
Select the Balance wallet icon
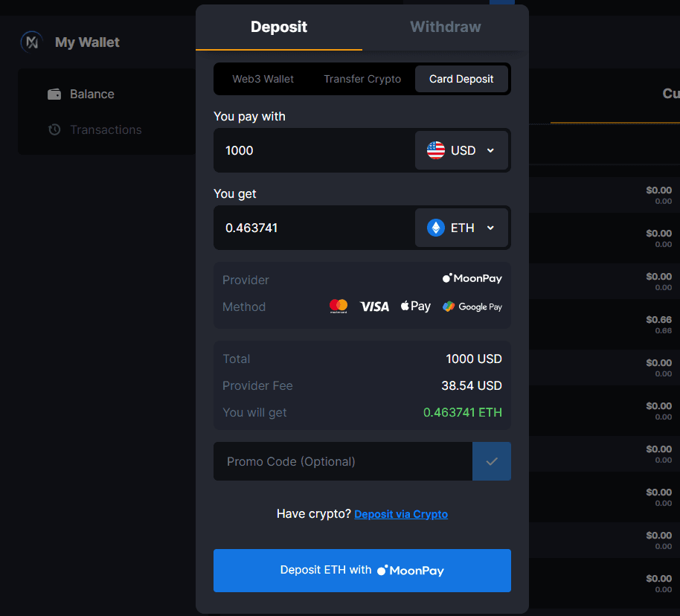(54, 94)
